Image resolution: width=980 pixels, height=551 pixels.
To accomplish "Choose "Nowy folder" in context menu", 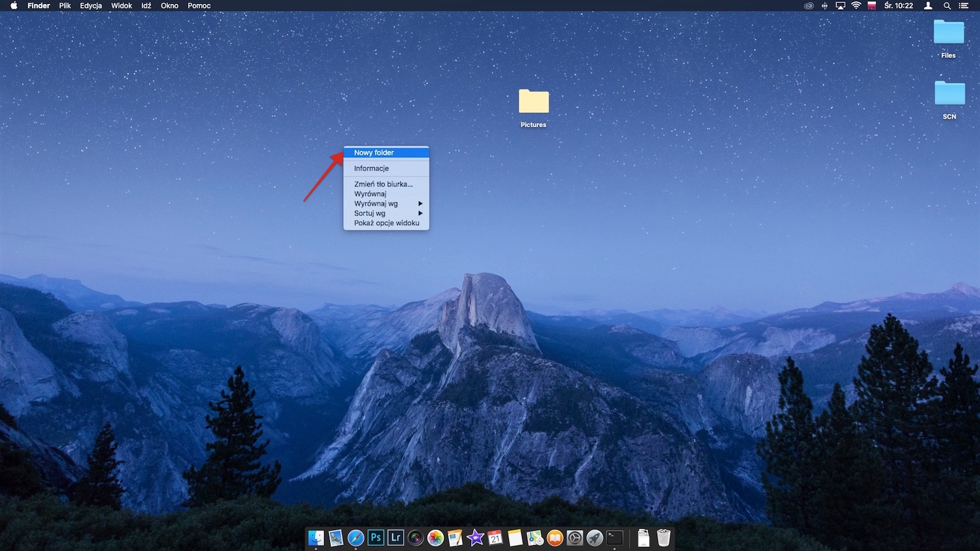I will tap(374, 153).
